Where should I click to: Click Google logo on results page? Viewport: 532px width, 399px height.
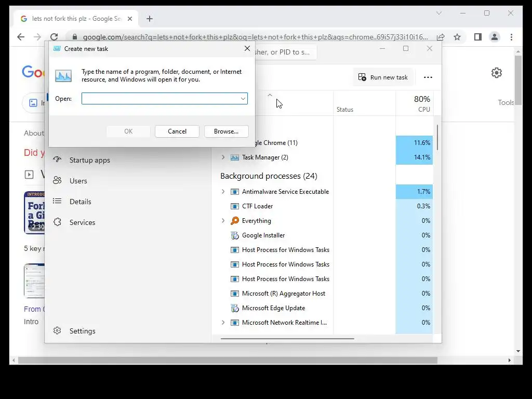[33, 72]
